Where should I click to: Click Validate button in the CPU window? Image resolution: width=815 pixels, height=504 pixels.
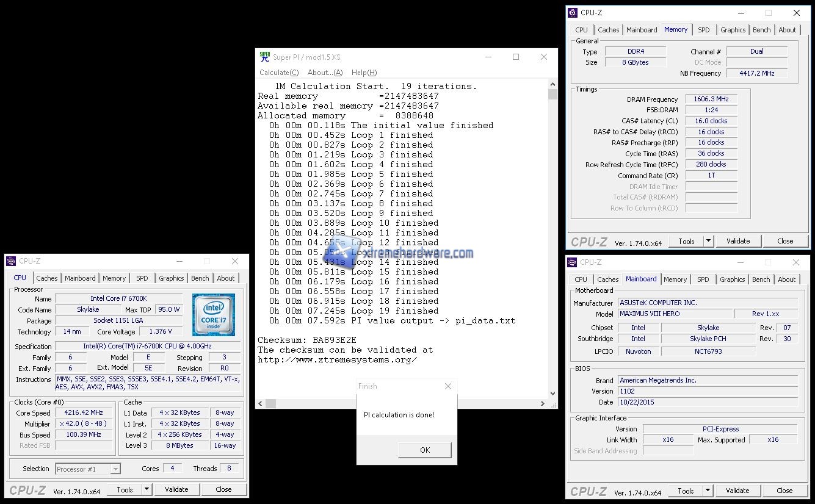pos(176,489)
